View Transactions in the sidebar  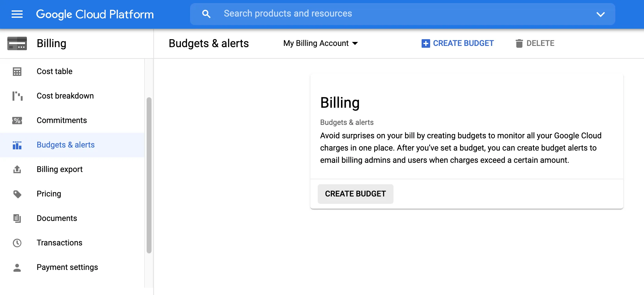tap(72, 243)
